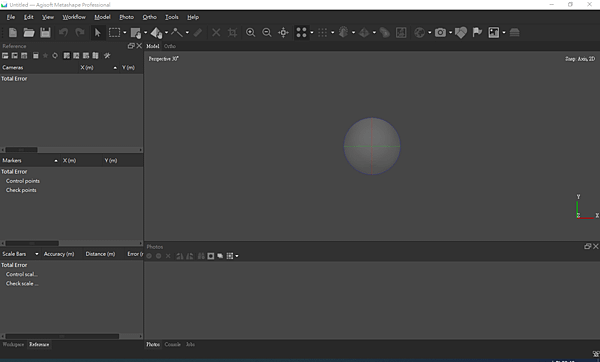Zoom in with the magnifier plus icon

click(x=250, y=33)
